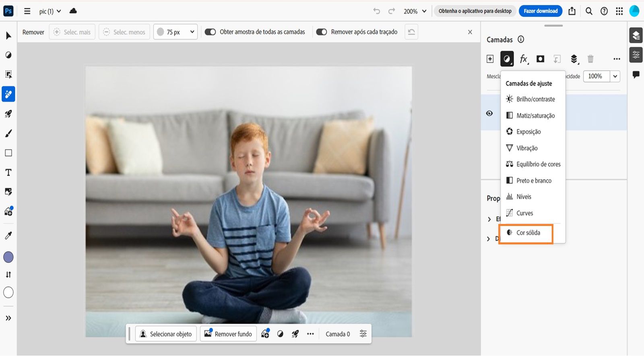Click the Camadas info icon
Image resolution: width=644 pixels, height=356 pixels.
tap(521, 39)
